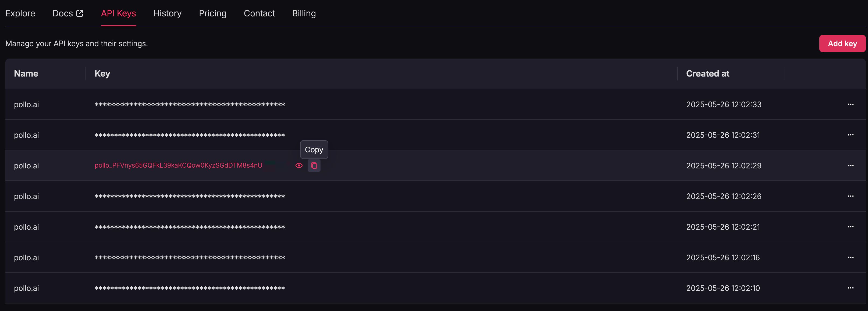Open three-dot menu for the 12:02:29 key

point(851,166)
